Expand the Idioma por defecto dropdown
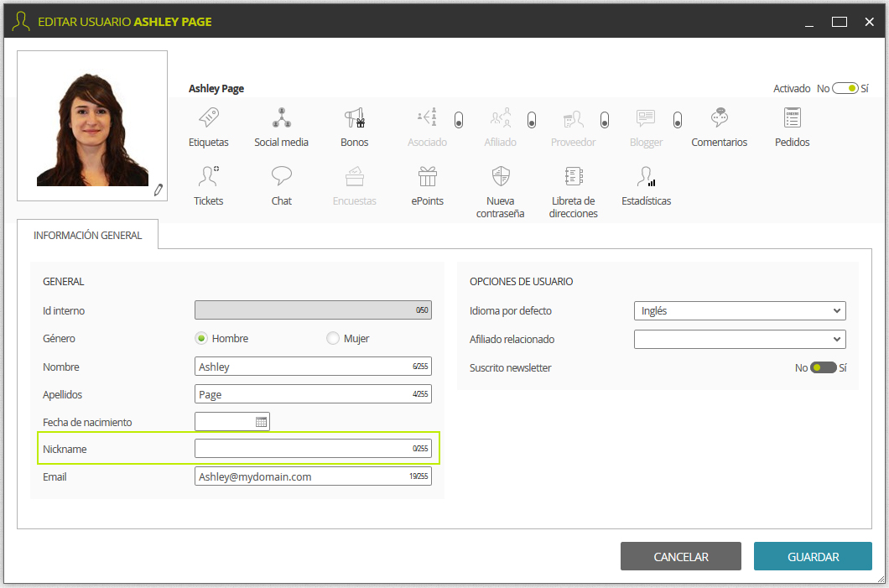 pyautogui.click(x=740, y=310)
